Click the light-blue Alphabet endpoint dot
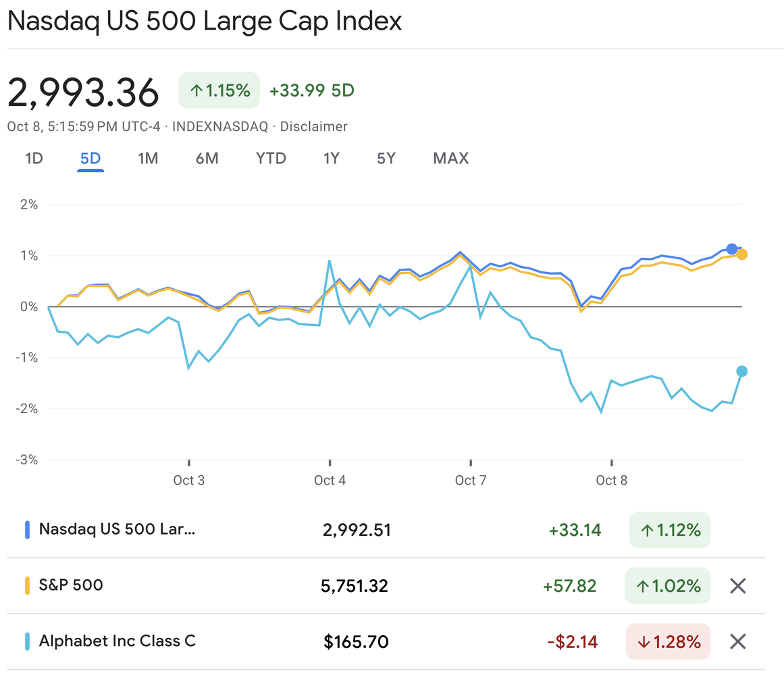 point(741,371)
